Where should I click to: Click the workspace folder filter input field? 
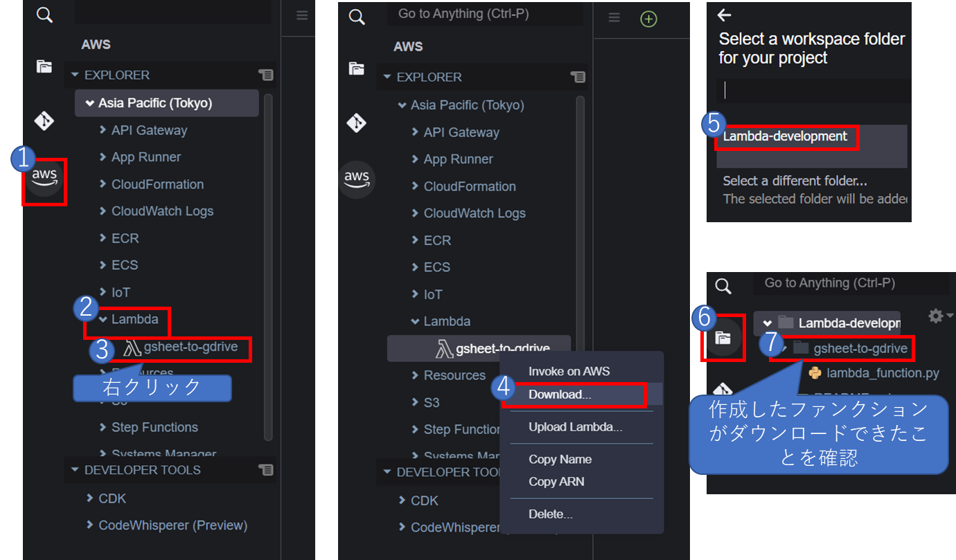point(813,91)
